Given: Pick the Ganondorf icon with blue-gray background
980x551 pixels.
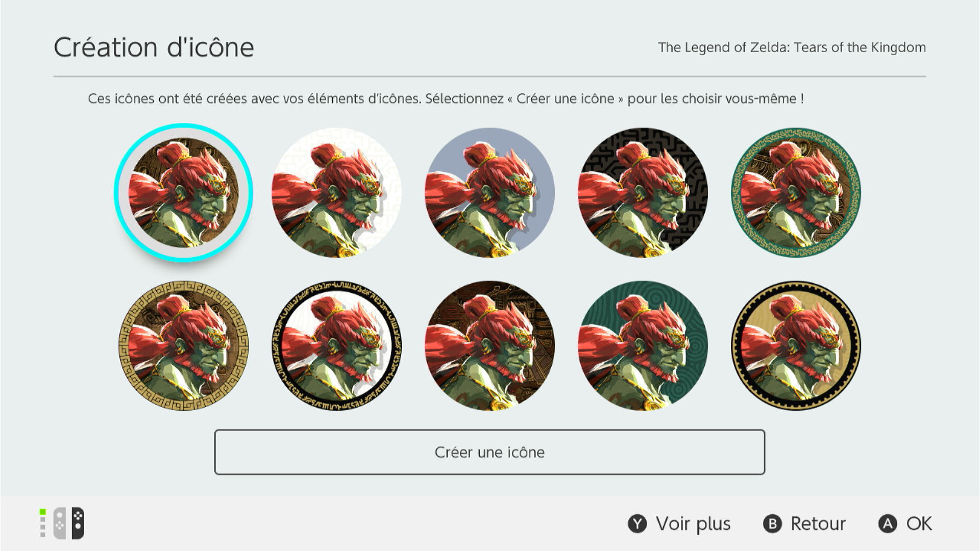Looking at the screenshot, I should pyautogui.click(x=489, y=193).
